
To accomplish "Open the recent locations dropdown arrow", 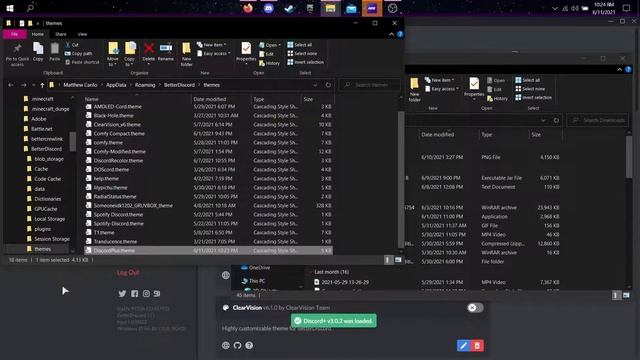I will click(33, 85).
